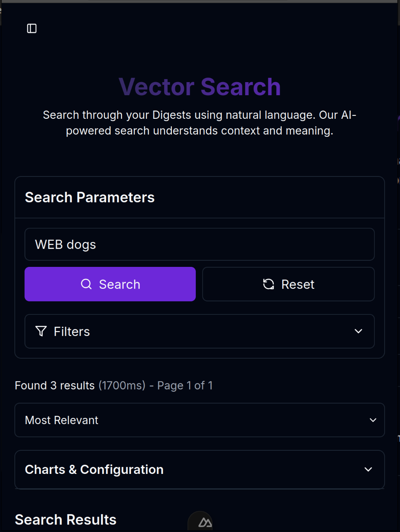Image resolution: width=400 pixels, height=532 pixels.
Task: Open the Most Relevant sort dropdown
Action: (200, 420)
